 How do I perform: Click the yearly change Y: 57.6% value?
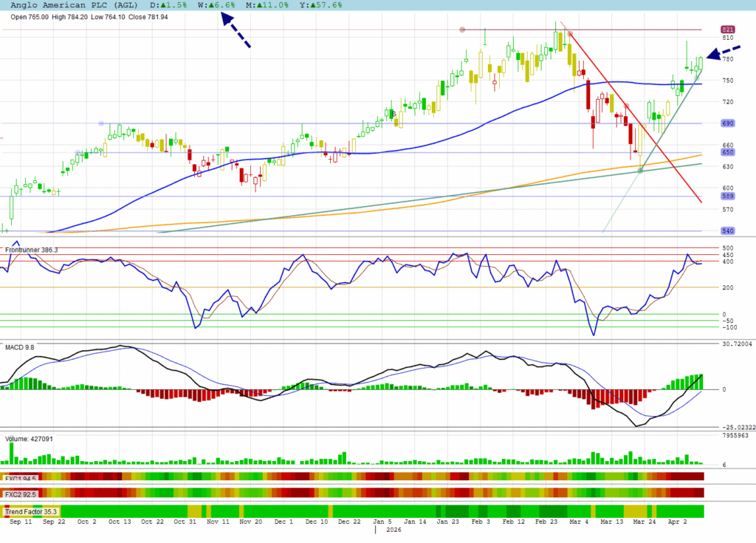[326, 5]
